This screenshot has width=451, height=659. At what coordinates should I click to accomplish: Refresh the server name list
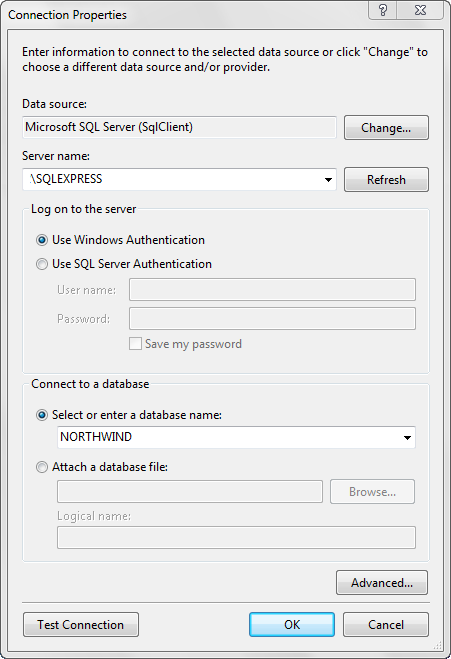point(386,179)
